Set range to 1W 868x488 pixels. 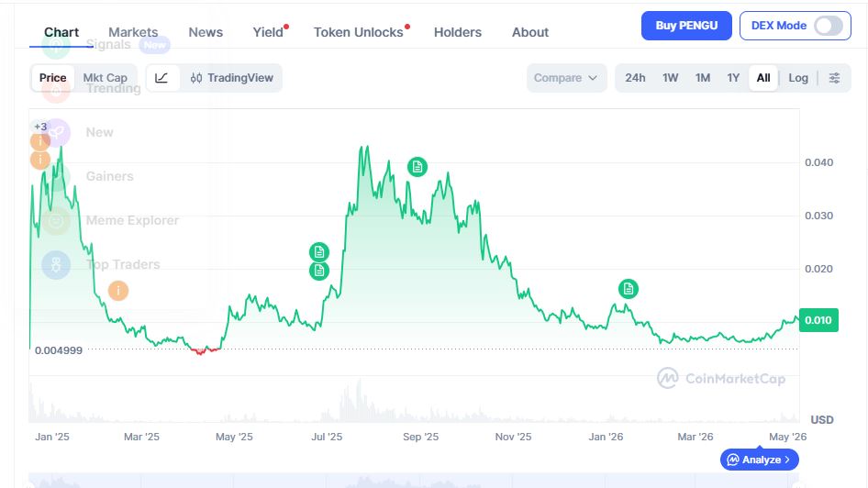(671, 78)
